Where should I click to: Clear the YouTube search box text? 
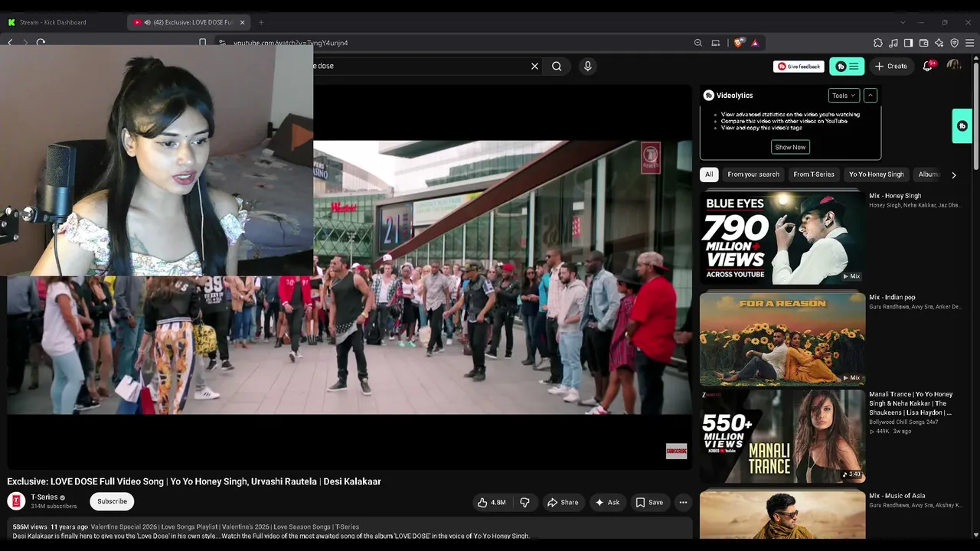tap(534, 66)
